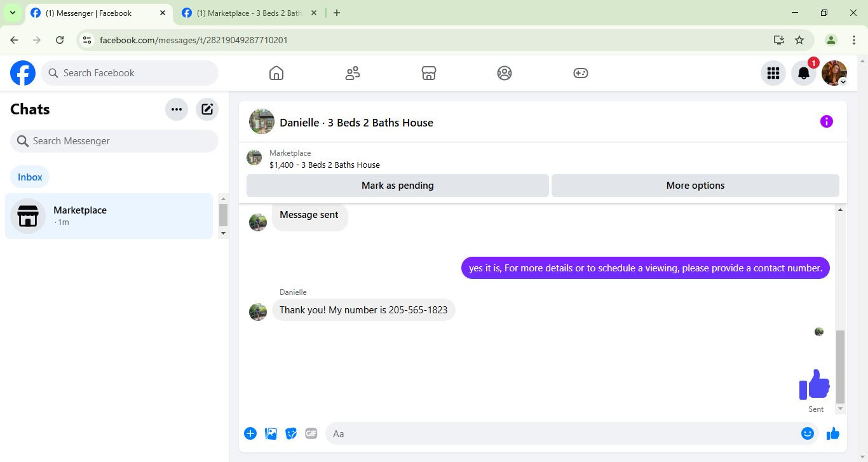Viewport: 868px width, 462px height.
Task: Open the Marketplace chat in the list
Action: (x=109, y=216)
